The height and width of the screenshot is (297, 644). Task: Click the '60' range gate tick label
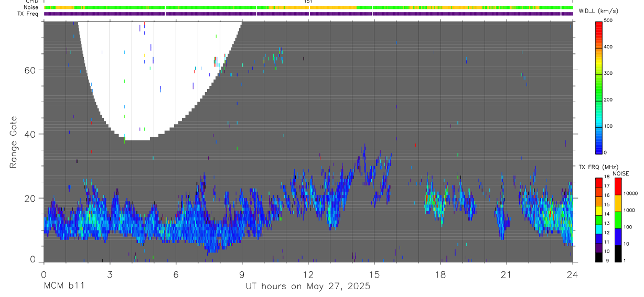[30, 70]
